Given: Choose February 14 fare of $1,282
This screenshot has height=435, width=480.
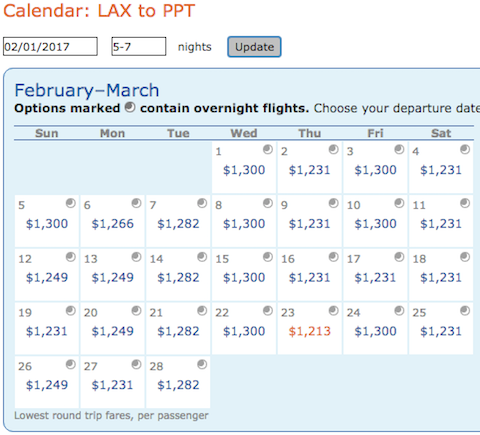Looking at the screenshot, I should click(178, 278).
